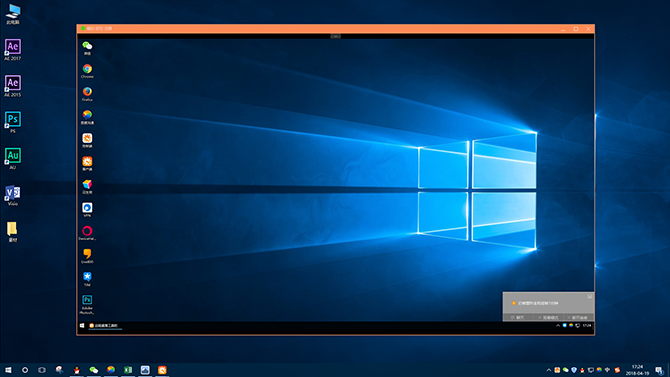Open WeChat on host taskbar

tap(94, 370)
